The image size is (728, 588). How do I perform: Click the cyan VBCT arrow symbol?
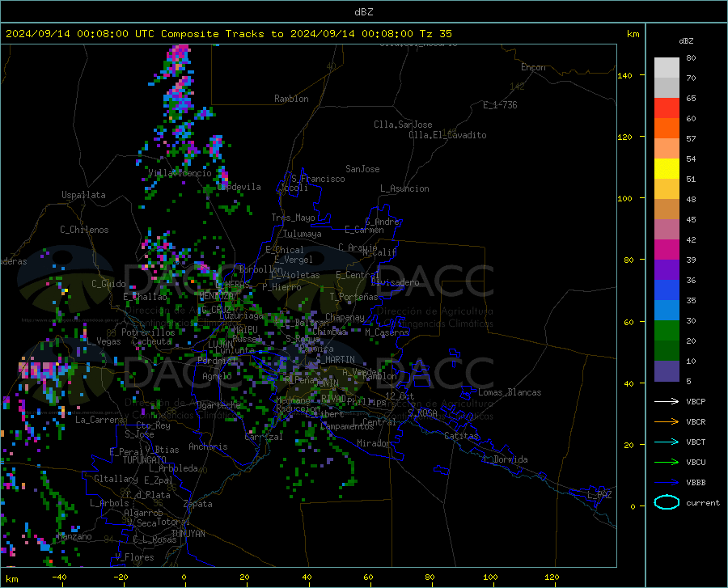coord(667,442)
